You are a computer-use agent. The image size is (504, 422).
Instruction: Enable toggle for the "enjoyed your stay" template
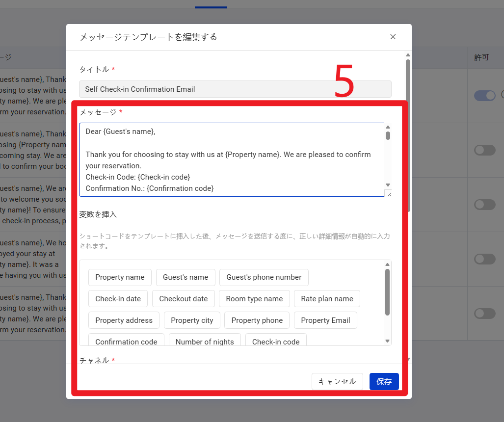click(x=484, y=259)
